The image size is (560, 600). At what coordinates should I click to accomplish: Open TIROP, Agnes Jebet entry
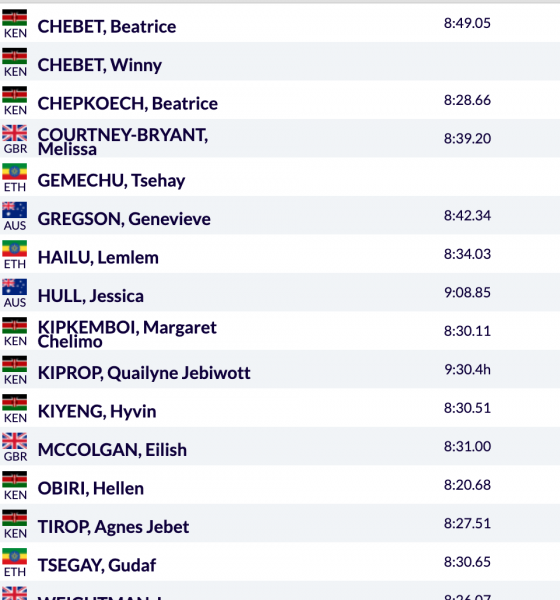(x=113, y=527)
